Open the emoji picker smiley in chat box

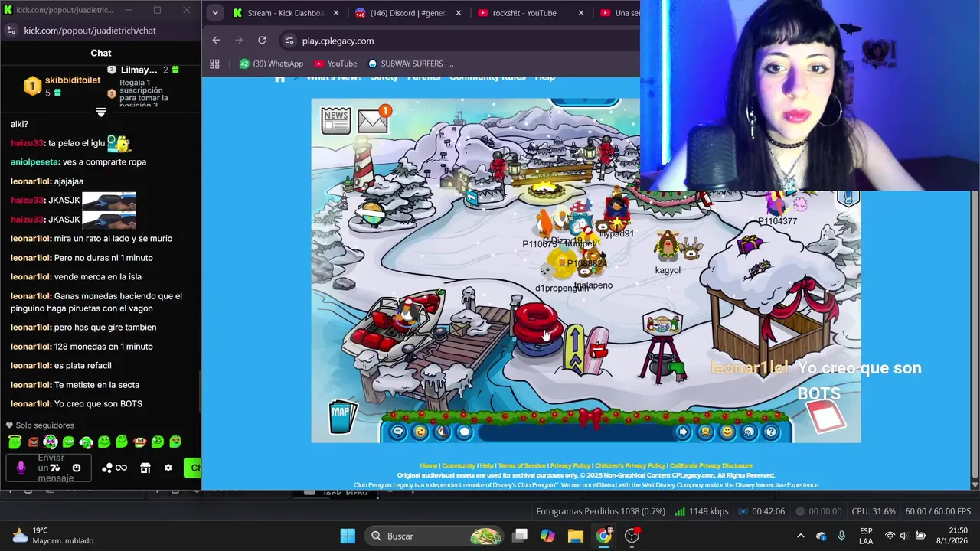tap(77, 468)
